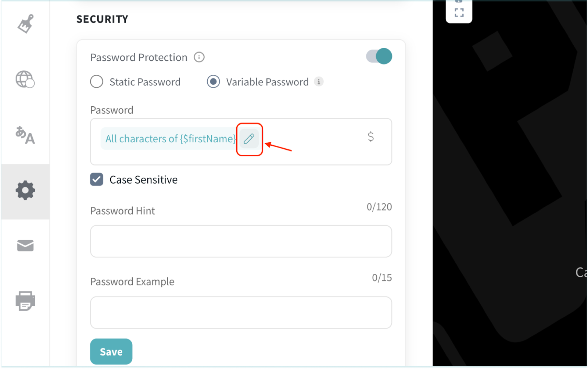Viewport: 588px width, 369px height.
Task: Open the design paintbrush sidebar icon
Action: 25,24
